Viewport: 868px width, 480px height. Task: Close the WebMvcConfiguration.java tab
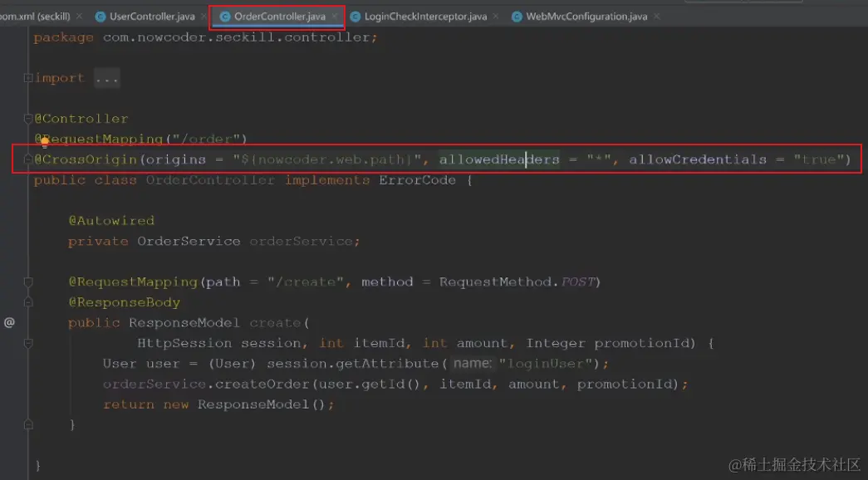656,17
